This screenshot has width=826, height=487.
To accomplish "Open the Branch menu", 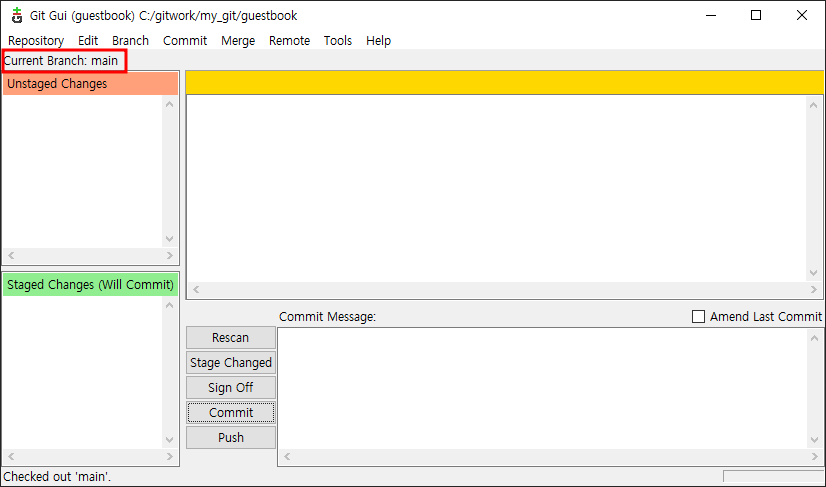I will click(x=130, y=41).
